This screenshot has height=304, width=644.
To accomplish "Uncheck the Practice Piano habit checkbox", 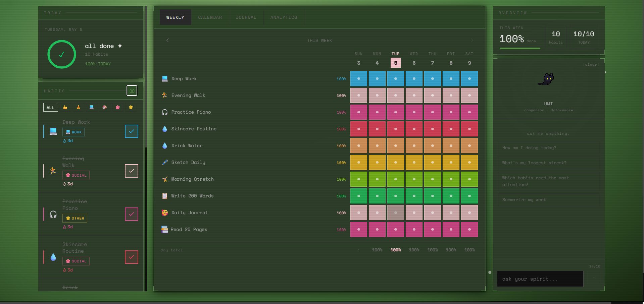I will coord(132,214).
